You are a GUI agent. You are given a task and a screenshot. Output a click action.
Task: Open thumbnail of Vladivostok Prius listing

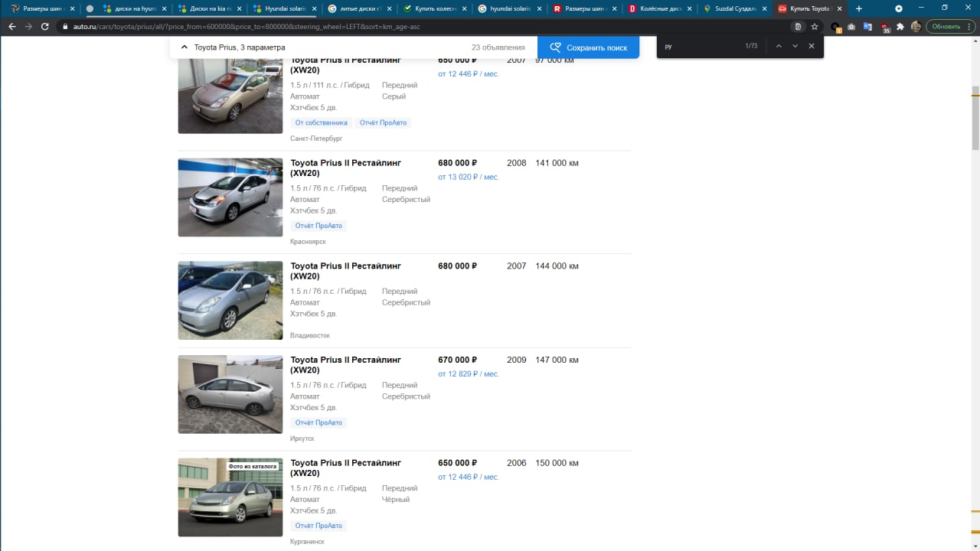[x=230, y=301]
